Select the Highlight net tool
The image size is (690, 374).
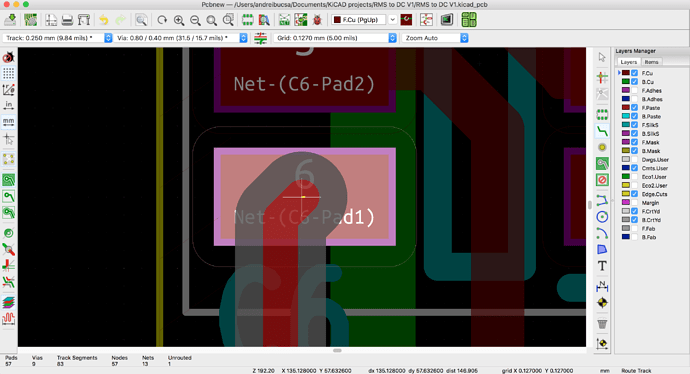(602, 78)
